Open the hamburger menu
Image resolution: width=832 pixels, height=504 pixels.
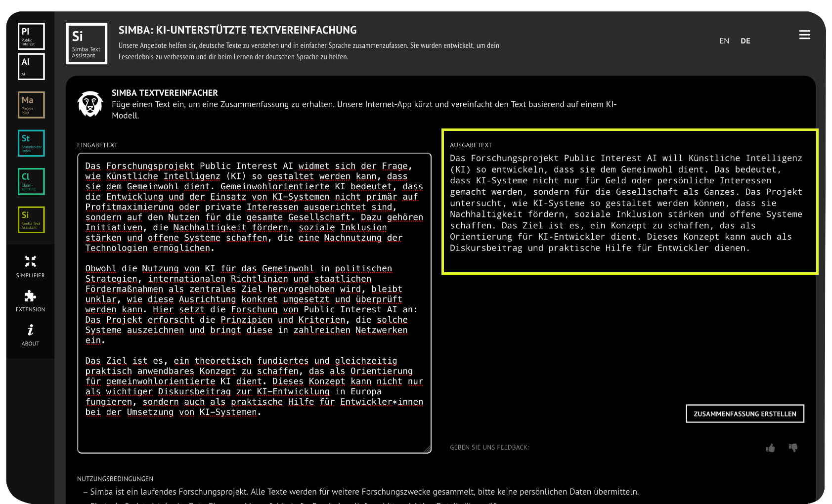pos(804,35)
